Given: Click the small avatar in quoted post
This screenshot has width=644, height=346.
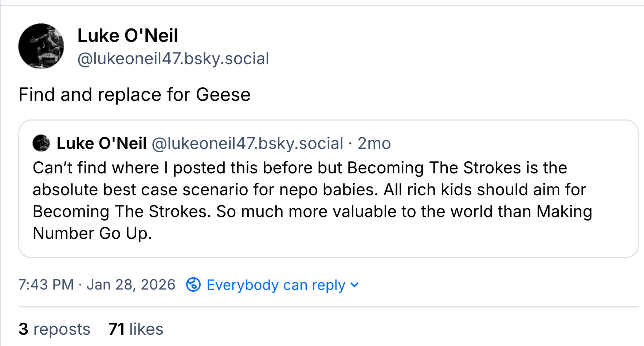Looking at the screenshot, I should tap(41, 143).
